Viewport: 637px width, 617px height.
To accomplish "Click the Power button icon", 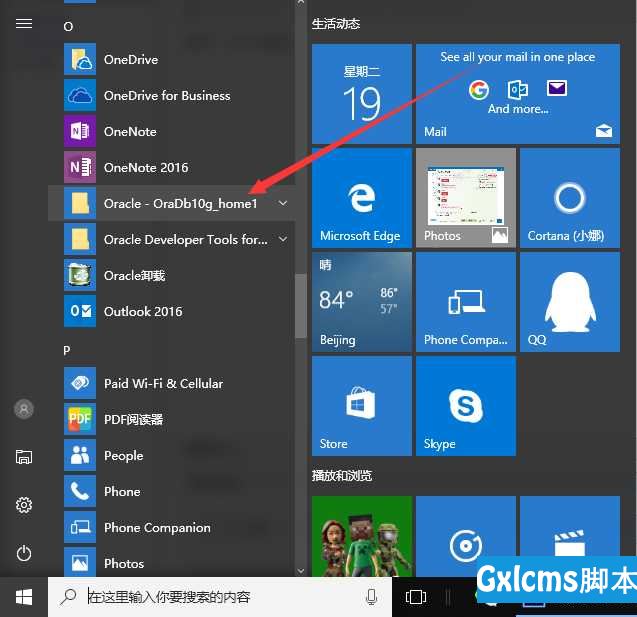I will 24,553.
